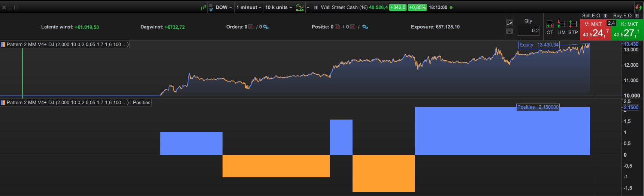Place an STP stop order icon

[573, 27]
